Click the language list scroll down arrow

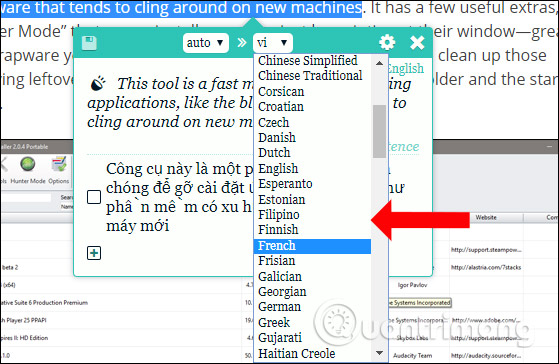(379, 353)
